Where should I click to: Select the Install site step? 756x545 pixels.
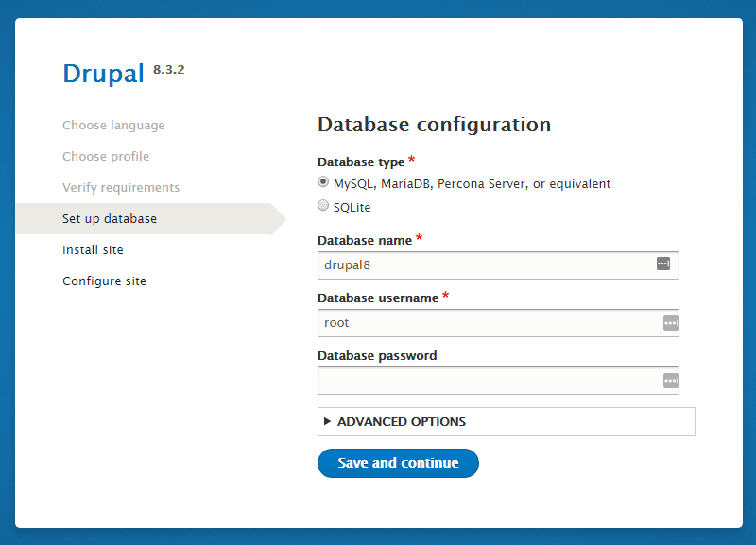[93, 249]
